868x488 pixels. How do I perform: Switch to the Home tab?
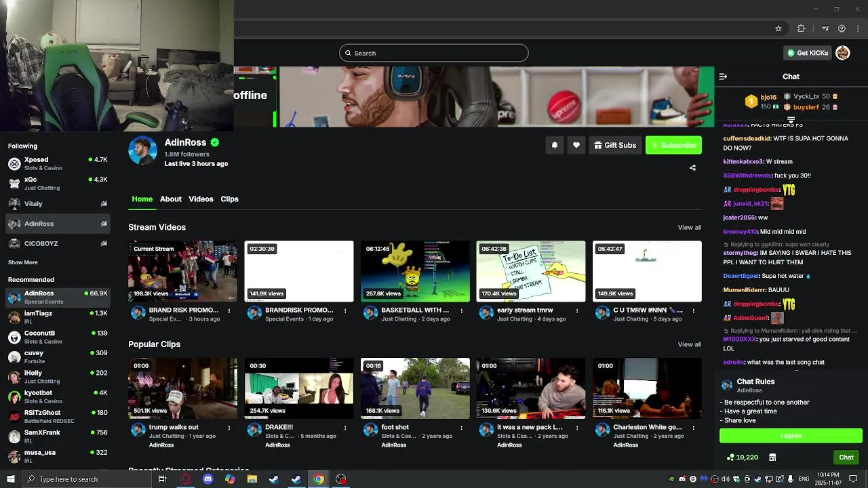click(x=142, y=199)
